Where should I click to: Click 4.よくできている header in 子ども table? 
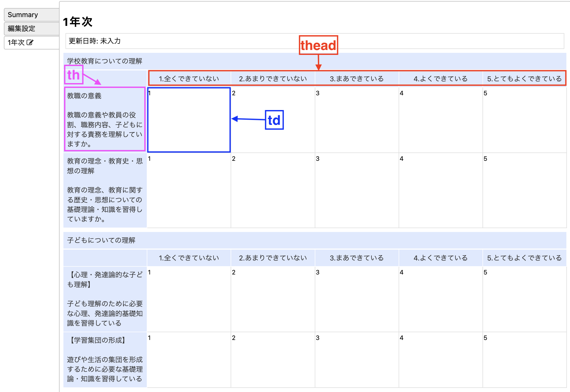pyautogui.click(x=441, y=258)
